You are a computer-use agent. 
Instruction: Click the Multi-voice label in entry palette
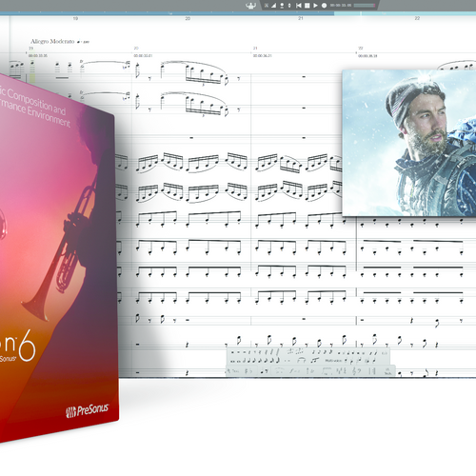[x=333, y=361]
